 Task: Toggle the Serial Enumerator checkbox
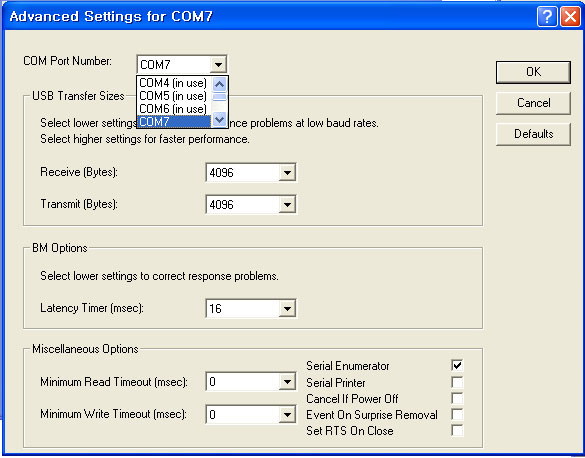[457, 365]
